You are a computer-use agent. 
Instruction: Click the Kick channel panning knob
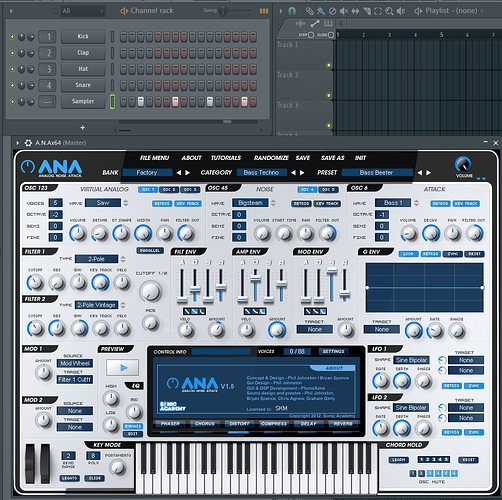[22, 37]
